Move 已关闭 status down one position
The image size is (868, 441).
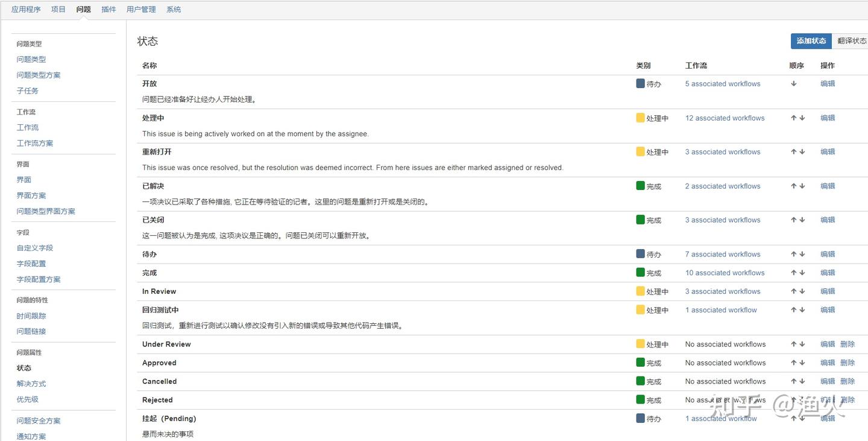coord(802,220)
